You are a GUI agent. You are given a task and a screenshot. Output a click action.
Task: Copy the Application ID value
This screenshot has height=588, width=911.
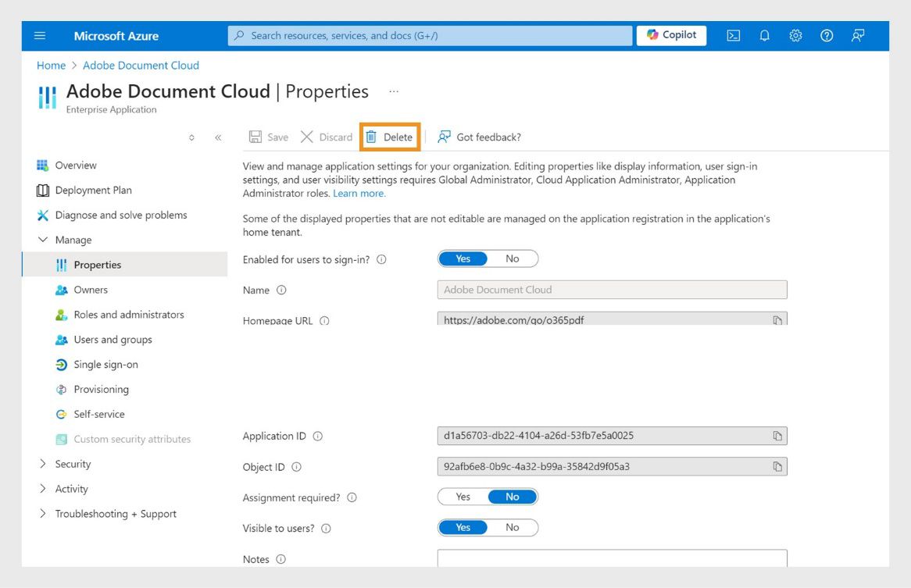(777, 436)
